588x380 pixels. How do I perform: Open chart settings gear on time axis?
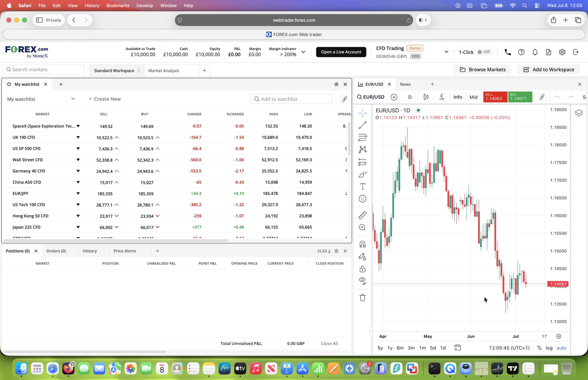[559, 336]
